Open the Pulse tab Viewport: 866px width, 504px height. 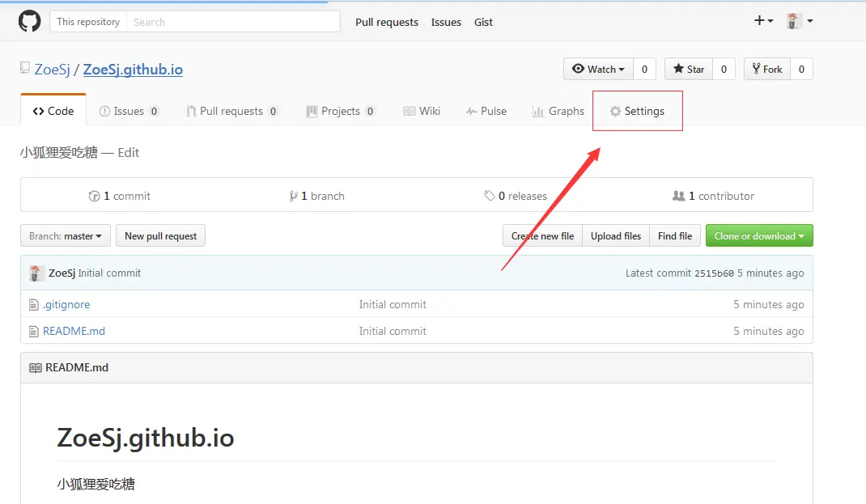(486, 111)
